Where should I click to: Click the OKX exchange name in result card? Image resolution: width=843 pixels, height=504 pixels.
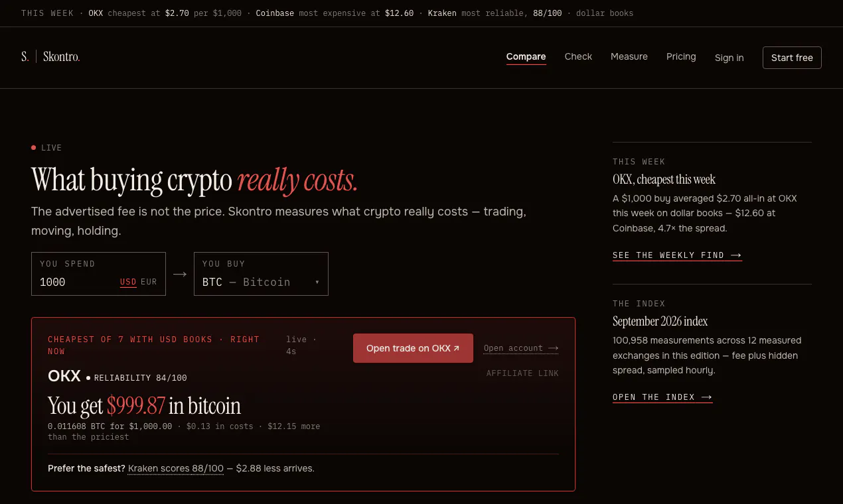(64, 377)
